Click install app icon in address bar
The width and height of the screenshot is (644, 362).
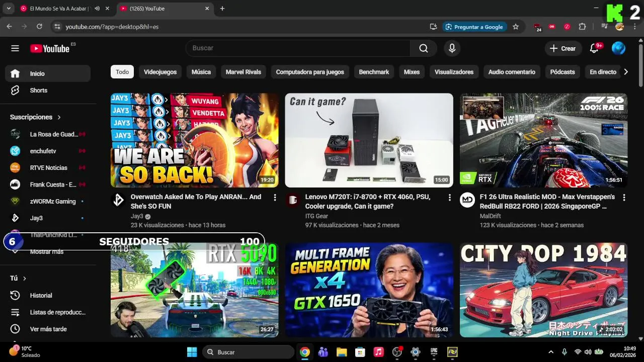point(433,27)
